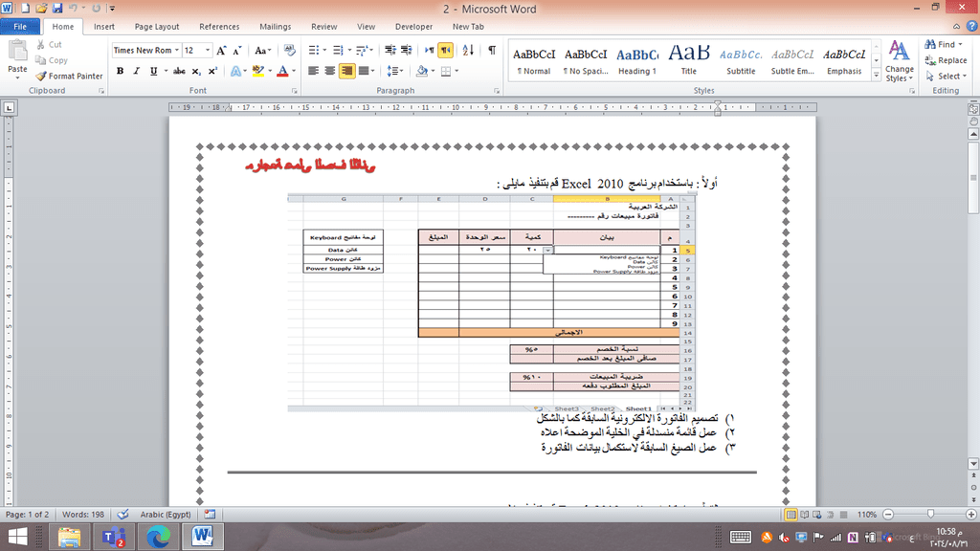Image resolution: width=980 pixels, height=551 pixels.
Task: Switch to the Insert tab
Action: [103, 26]
